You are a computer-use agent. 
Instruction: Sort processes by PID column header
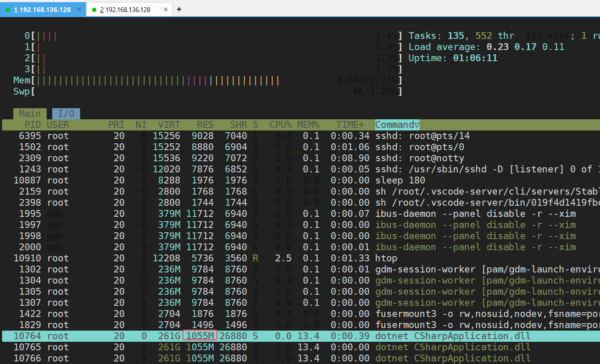coord(33,125)
